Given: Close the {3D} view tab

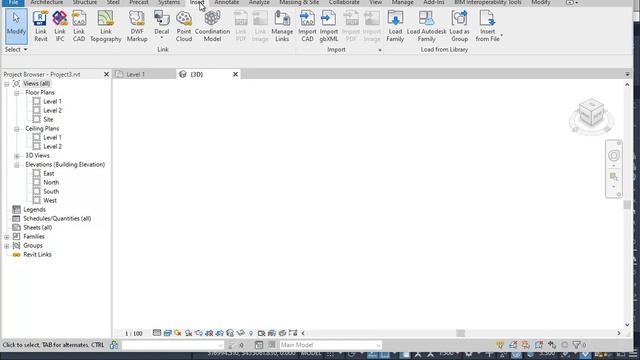Looking at the screenshot, I should point(235,74).
